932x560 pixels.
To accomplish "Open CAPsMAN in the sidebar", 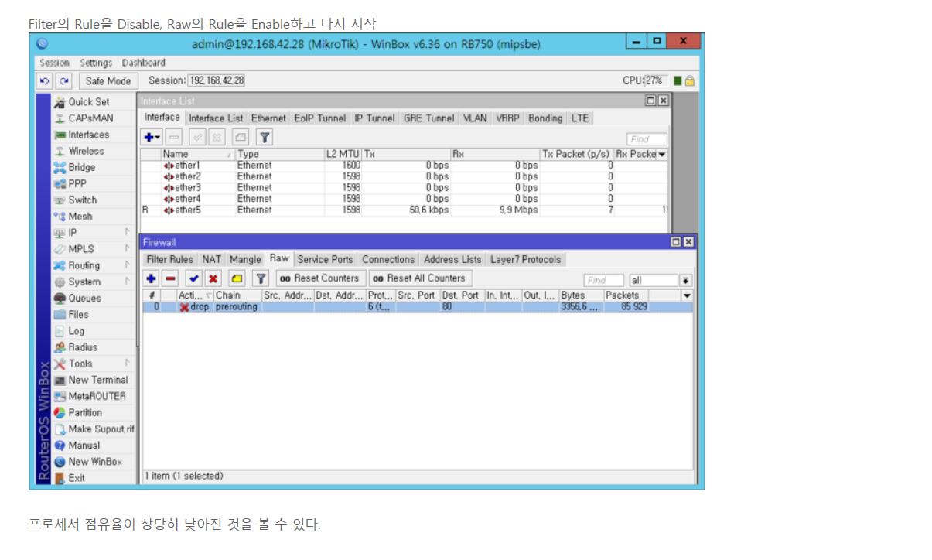I will tap(89, 118).
